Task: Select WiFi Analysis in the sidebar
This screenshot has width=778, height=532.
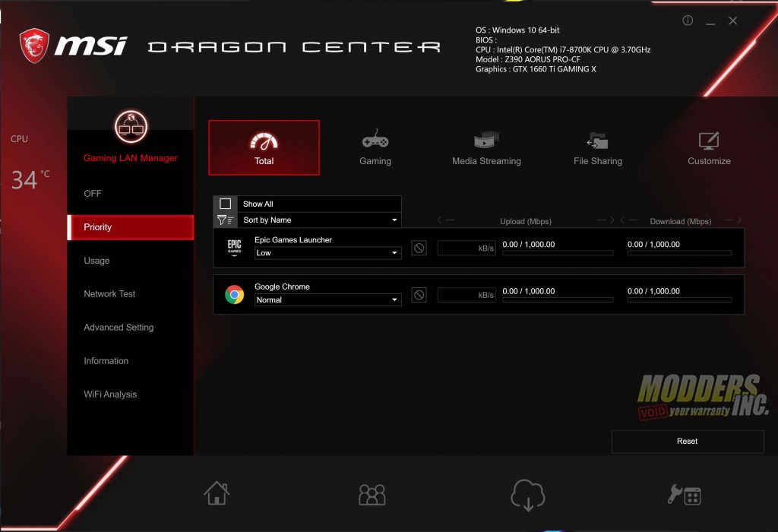Action: pyautogui.click(x=109, y=394)
